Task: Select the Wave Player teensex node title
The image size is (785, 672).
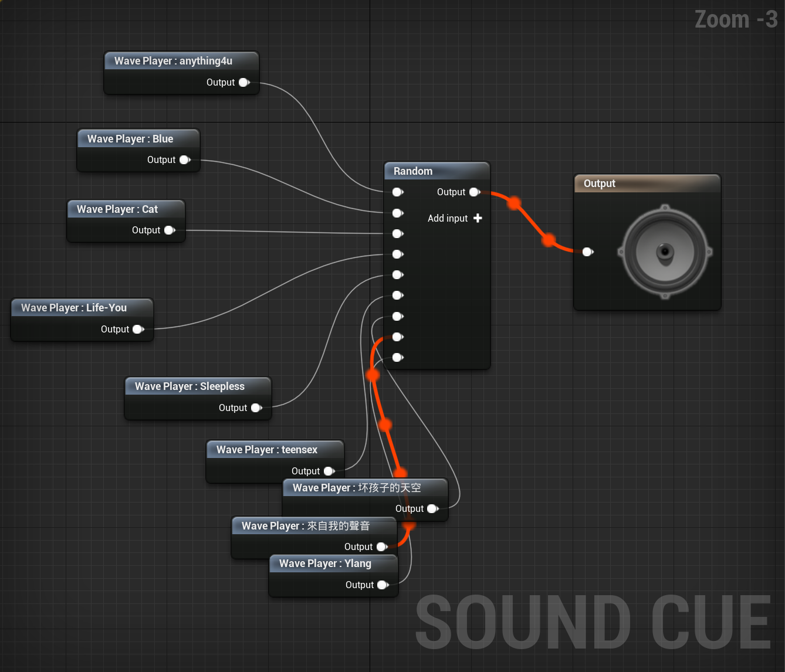Action: pos(275,450)
